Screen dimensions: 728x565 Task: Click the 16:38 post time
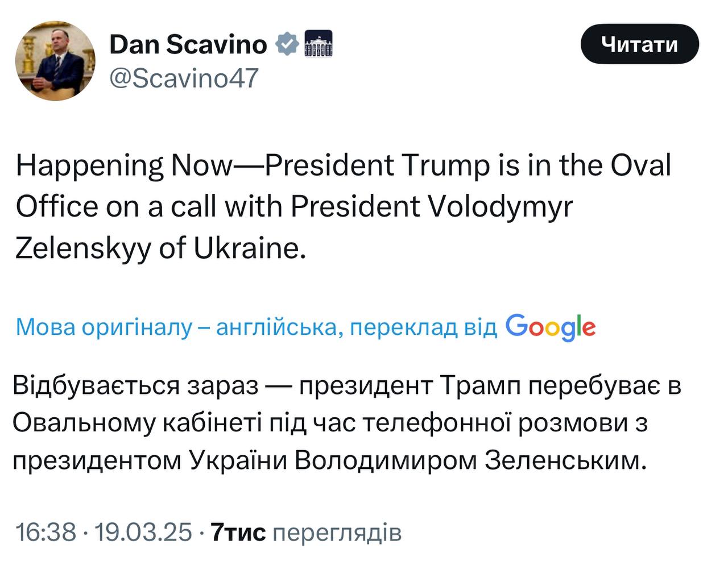click(x=46, y=533)
